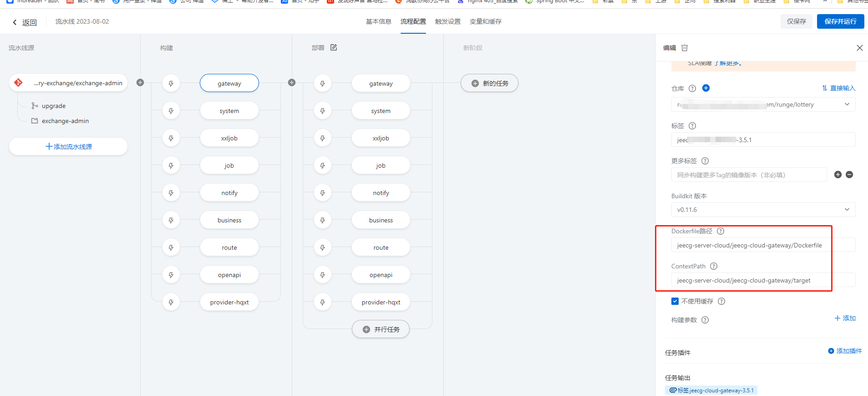868x396 pixels.
Task: Add a stage before the 构建 stage
Action: (140, 82)
